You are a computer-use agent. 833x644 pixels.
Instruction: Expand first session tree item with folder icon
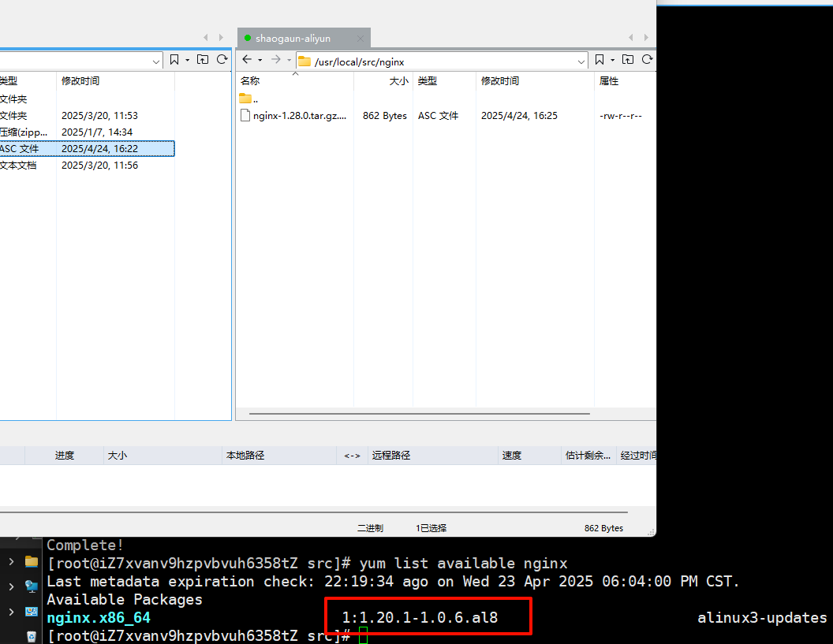11,561
